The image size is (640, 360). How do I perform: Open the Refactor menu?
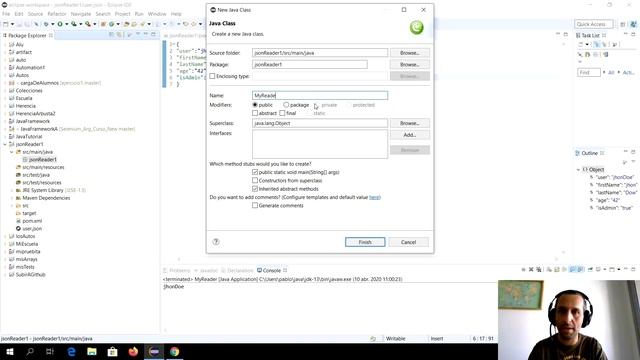click(57, 14)
